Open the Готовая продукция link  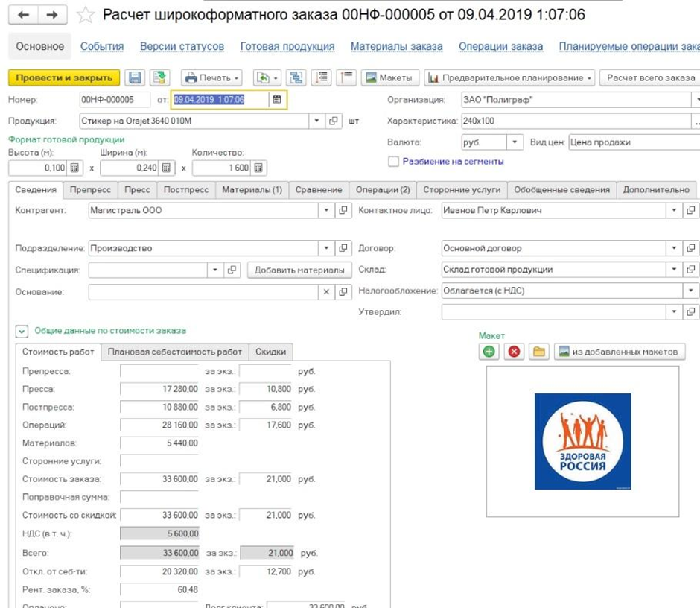tap(287, 46)
